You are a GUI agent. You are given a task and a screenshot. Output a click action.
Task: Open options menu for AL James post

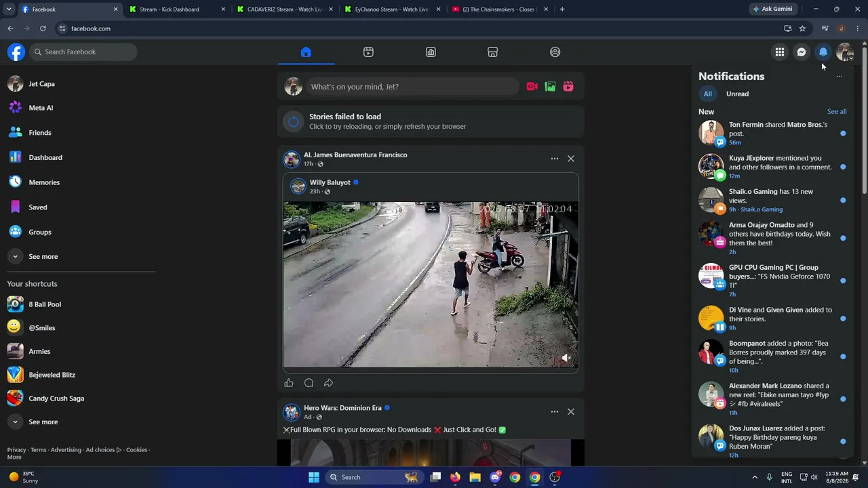555,159
